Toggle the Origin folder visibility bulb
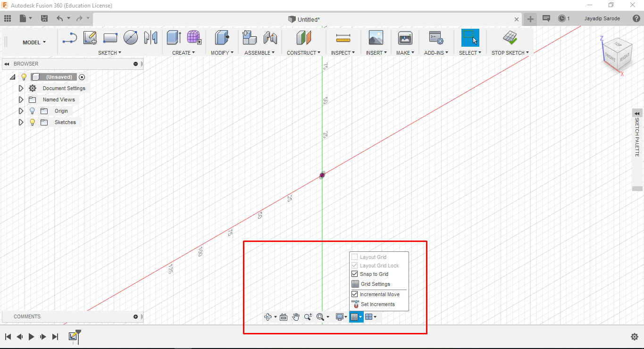Image resolution: width=644 pixels, height=349 pixels. click(x=32, y=111)
